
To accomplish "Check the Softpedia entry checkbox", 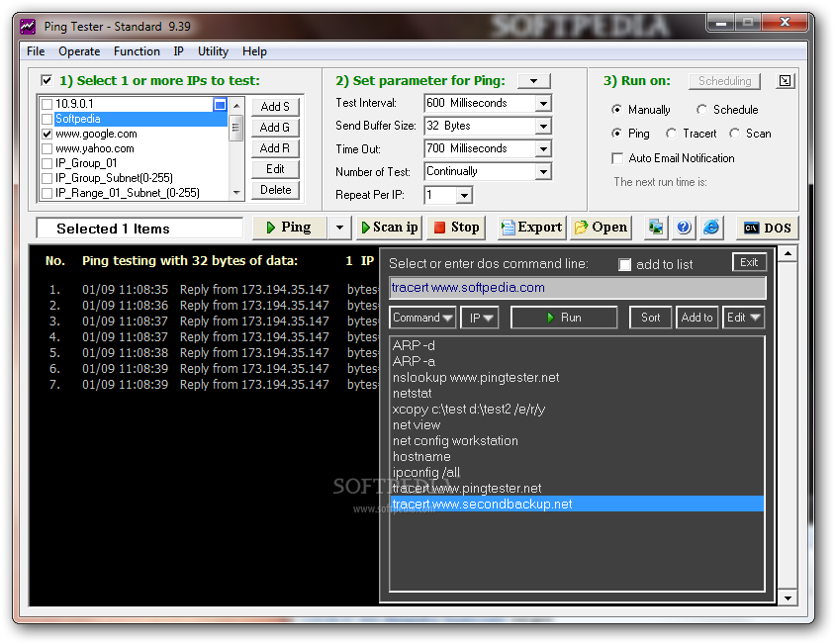I will pyautogui.click(x=47, y=119).
